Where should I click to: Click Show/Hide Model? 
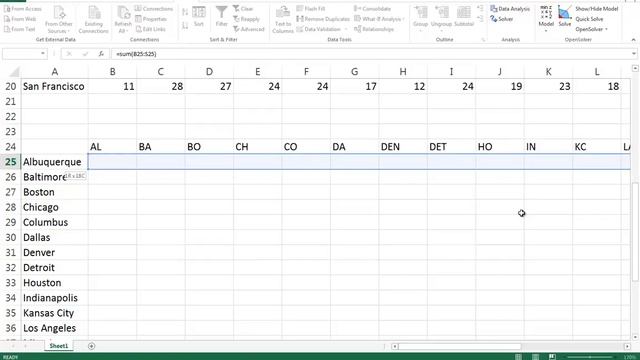click(596, 9)
